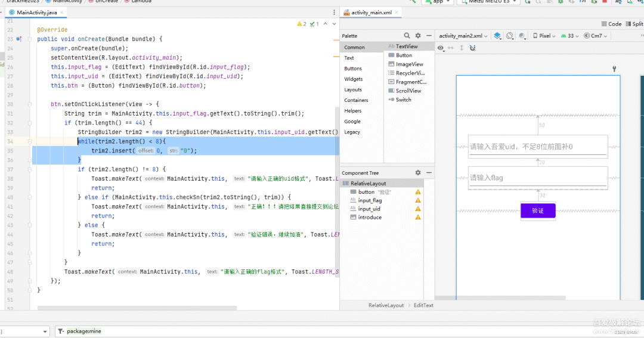
Task: Open Palette settings gear
Action: [x=417, y=36]
